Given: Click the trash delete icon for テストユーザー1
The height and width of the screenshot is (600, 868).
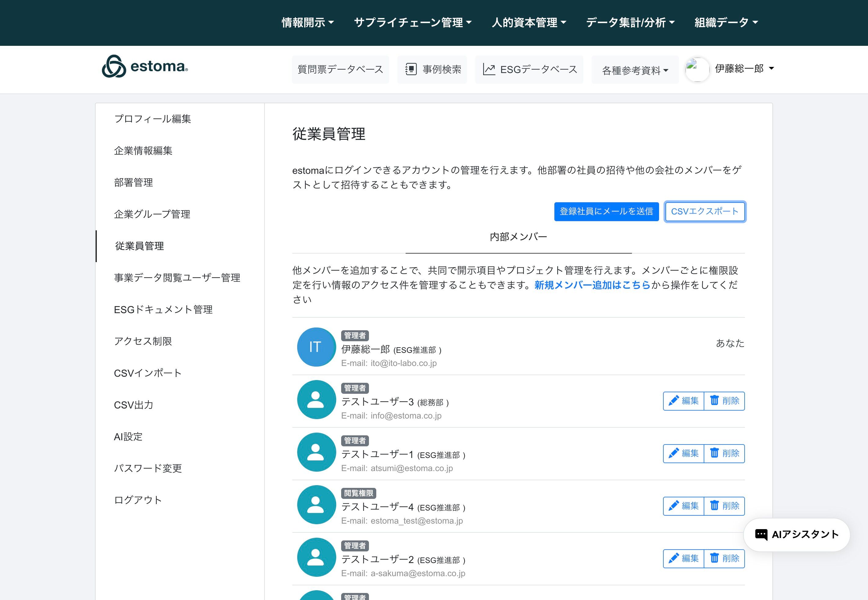Looking at the screenshot, I should tap(714, 453).
